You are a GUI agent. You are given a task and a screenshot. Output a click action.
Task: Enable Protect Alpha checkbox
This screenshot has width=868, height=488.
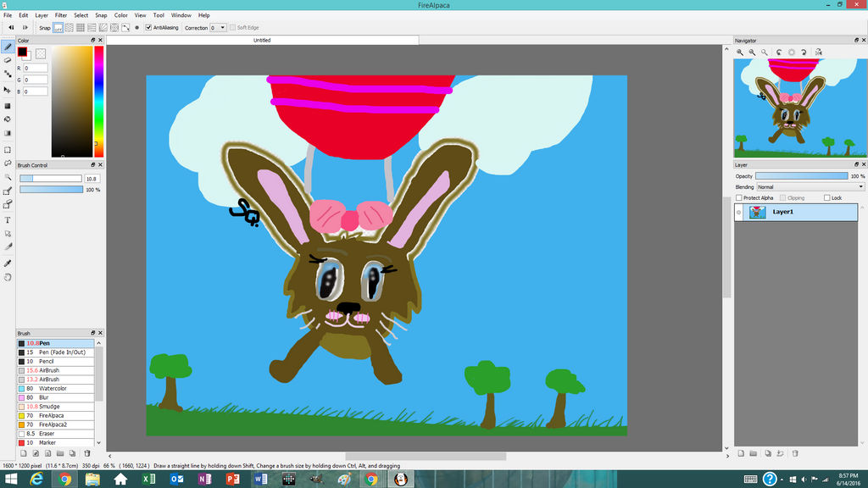pyautogui.click(x=739, y=197)
